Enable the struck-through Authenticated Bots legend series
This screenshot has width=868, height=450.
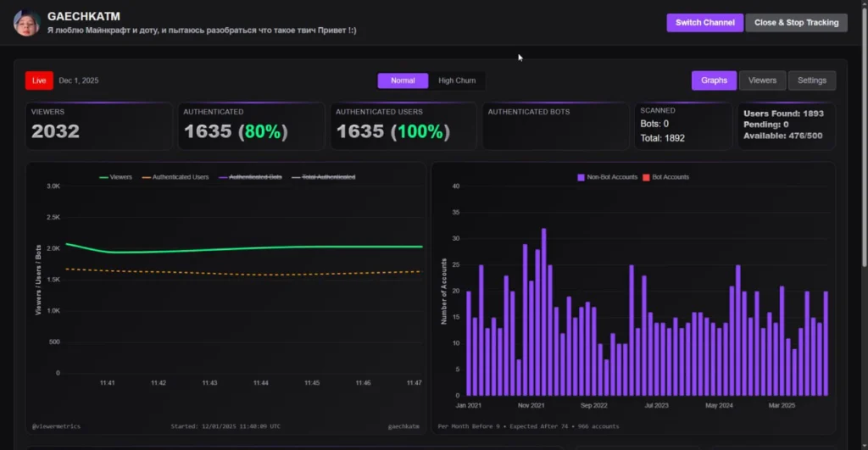(x=250, y=177)
